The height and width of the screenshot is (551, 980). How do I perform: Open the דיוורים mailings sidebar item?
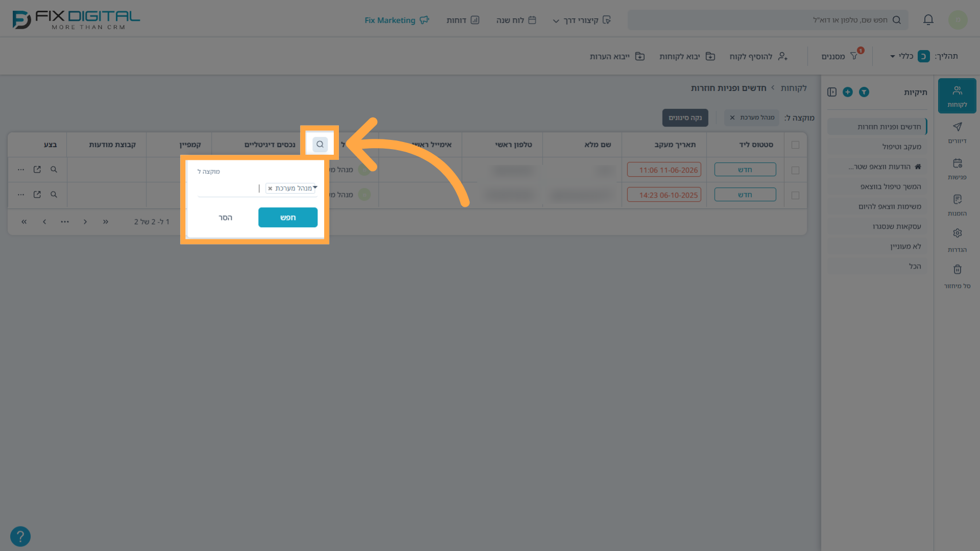pyautogui.click(x=957, y=132)
